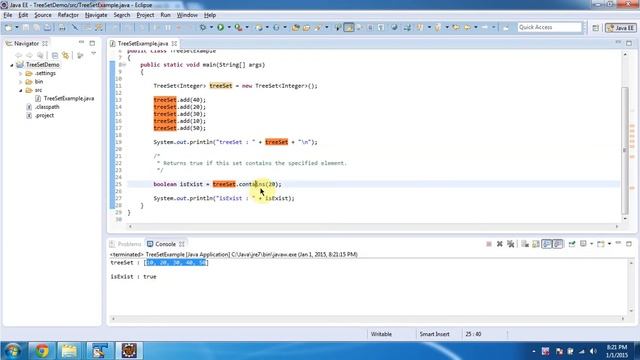Open Windows Explorer from the taskbar
640x360 pixels.
(x=69, y=351)
